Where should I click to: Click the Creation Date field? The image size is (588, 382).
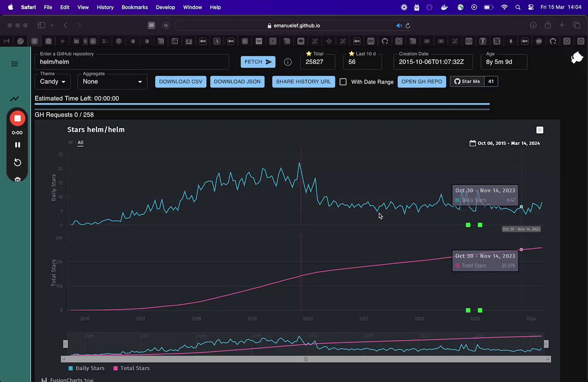tap(433, 62)
